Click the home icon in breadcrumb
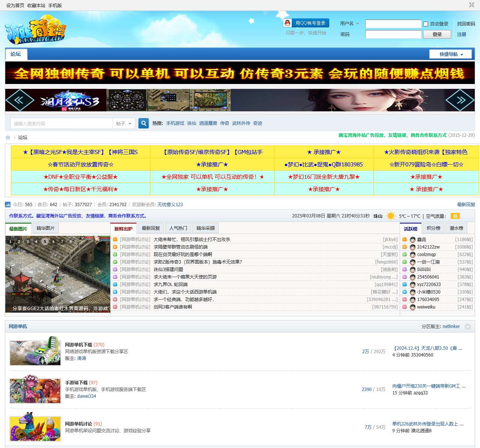Screen dimensions: 480x448 pyautogui.click(x=8, y=138)
